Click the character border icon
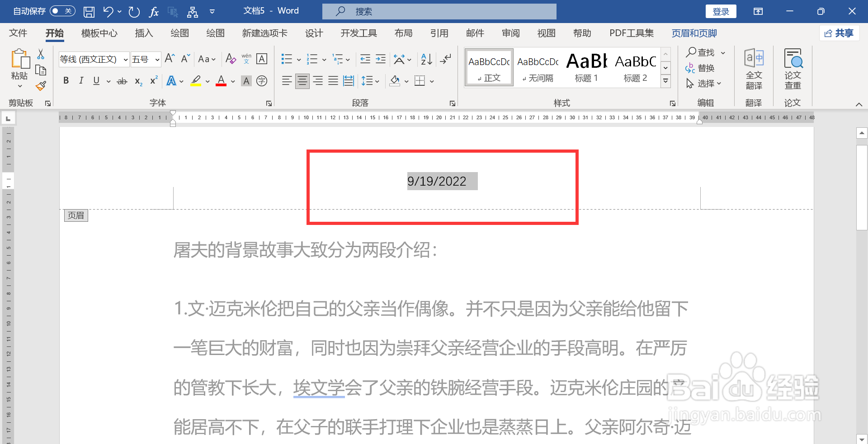 tap(262, 59)
